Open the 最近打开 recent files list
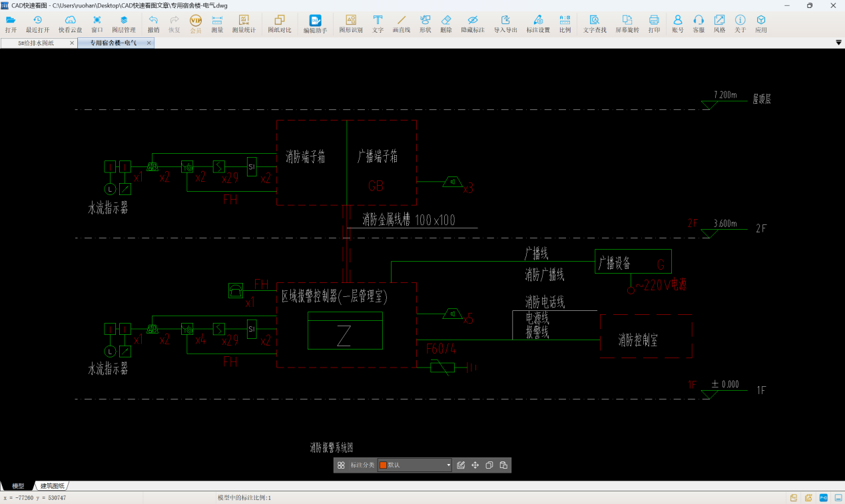The width and height of the screenshot is (845, 504). pyautogui.click(x=37, y=24)
